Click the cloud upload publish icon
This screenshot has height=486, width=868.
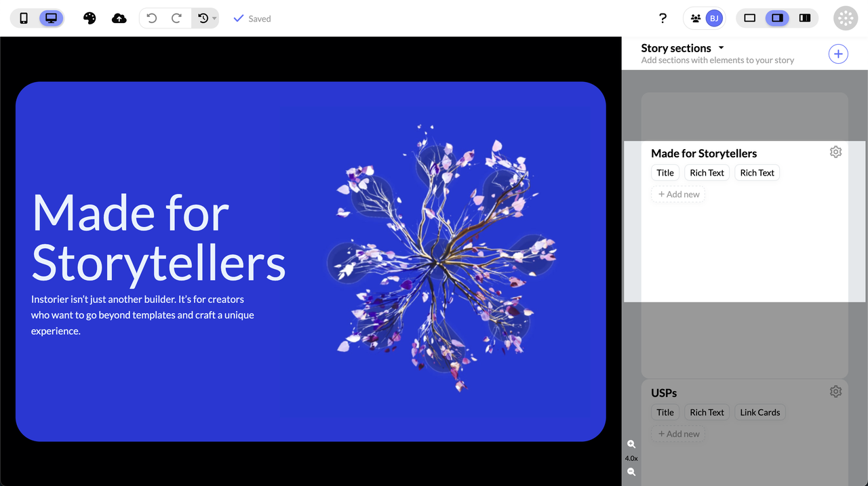pyautogui.click(x=119, y=18)
